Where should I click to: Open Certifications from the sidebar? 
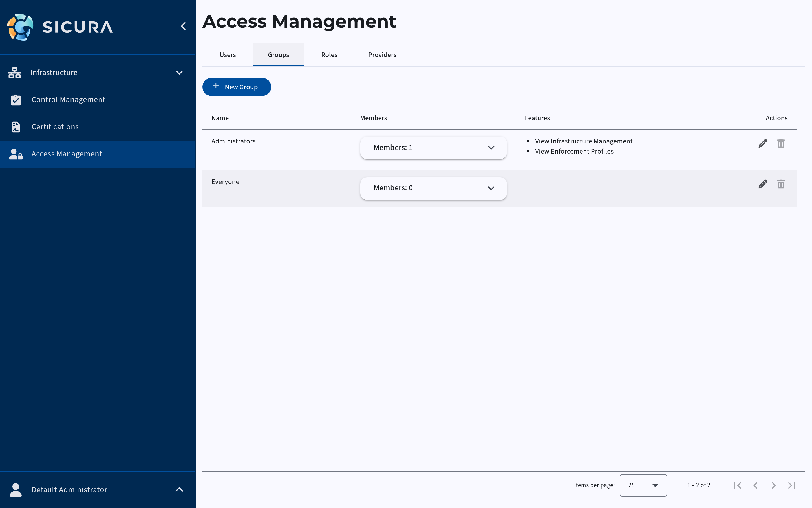[x=98, y=127]
